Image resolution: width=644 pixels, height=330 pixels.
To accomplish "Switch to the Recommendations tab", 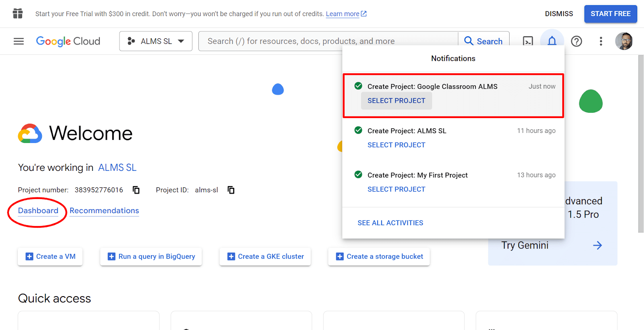I will point(104,211).
